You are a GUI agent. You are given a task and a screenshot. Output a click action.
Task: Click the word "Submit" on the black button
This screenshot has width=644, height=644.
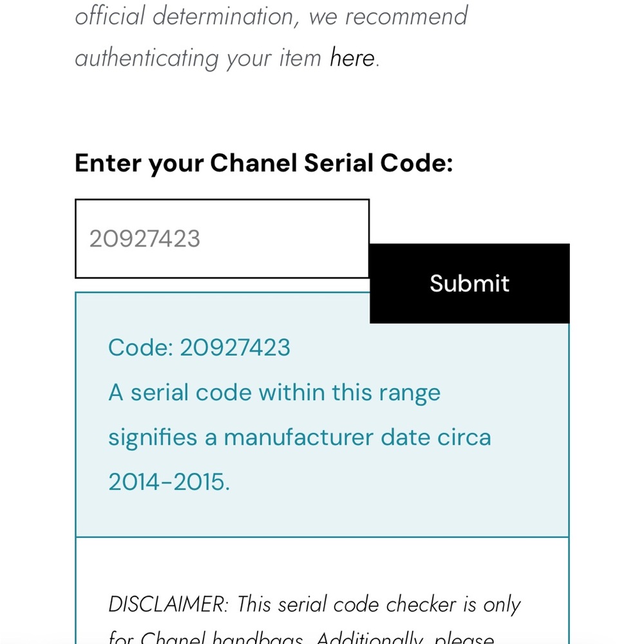coord(469,283)
